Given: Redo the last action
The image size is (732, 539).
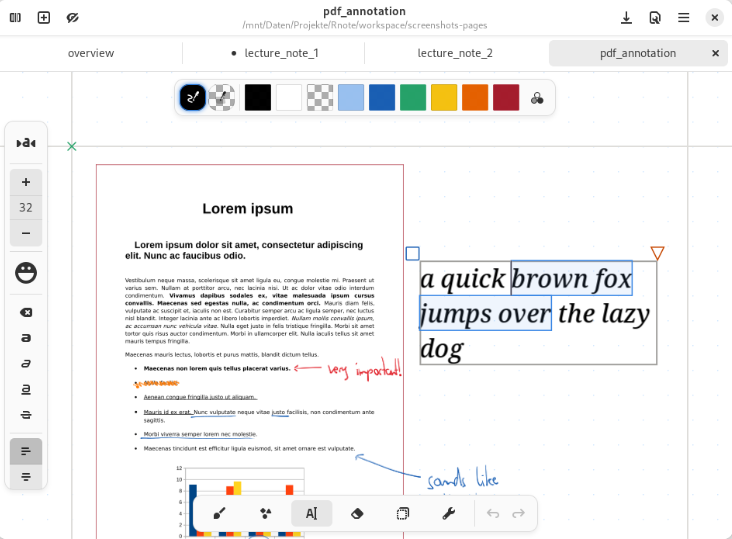Looking at the screenshot, I should (x=519, y=513).
